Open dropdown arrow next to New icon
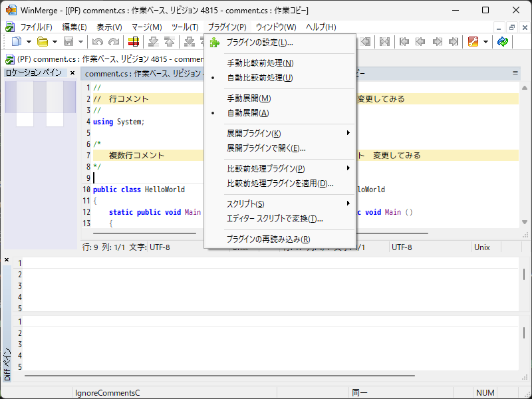 tap(29, 42)
